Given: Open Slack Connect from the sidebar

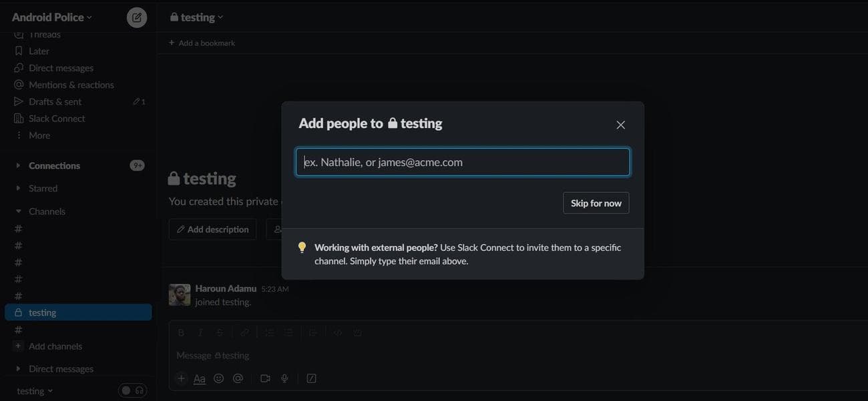Looking at the screenshot, I should coord(57,117).
